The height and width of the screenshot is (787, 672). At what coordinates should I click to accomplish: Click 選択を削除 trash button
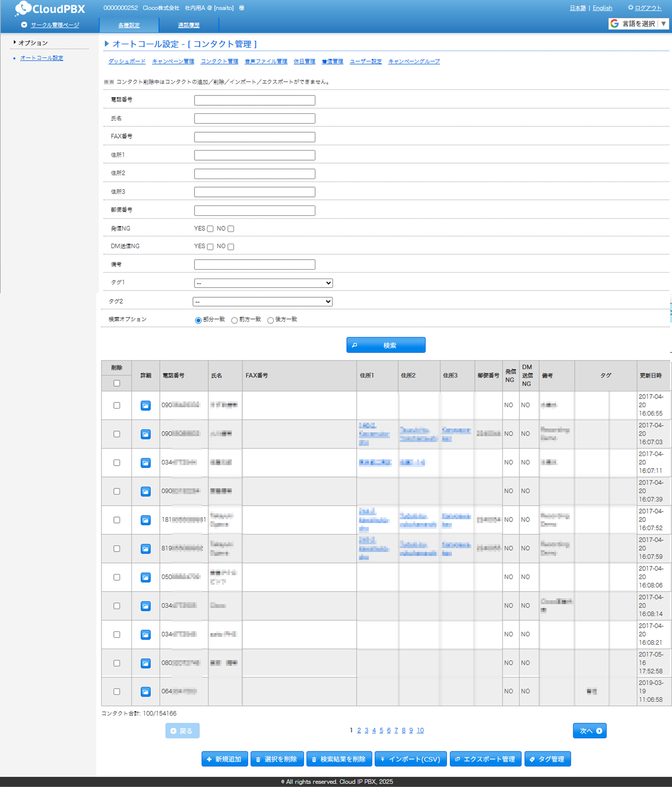coord(277,759)
